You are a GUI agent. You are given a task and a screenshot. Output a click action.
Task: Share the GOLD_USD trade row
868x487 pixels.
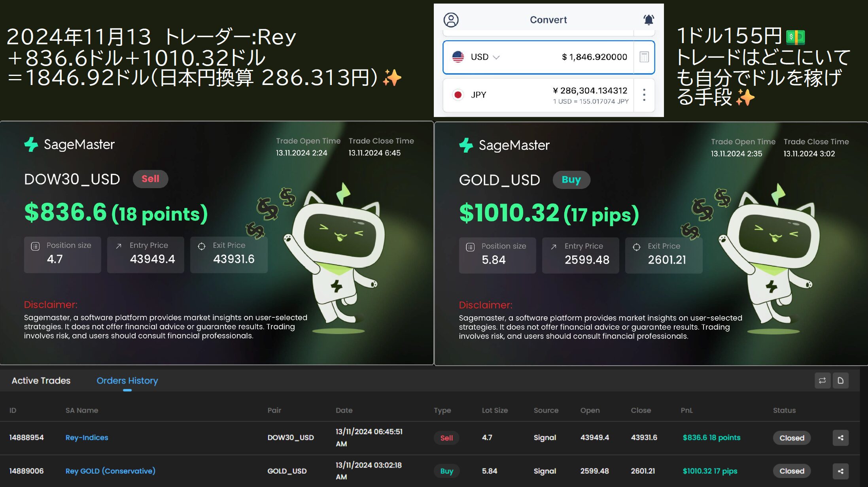(x=841, y=471)
